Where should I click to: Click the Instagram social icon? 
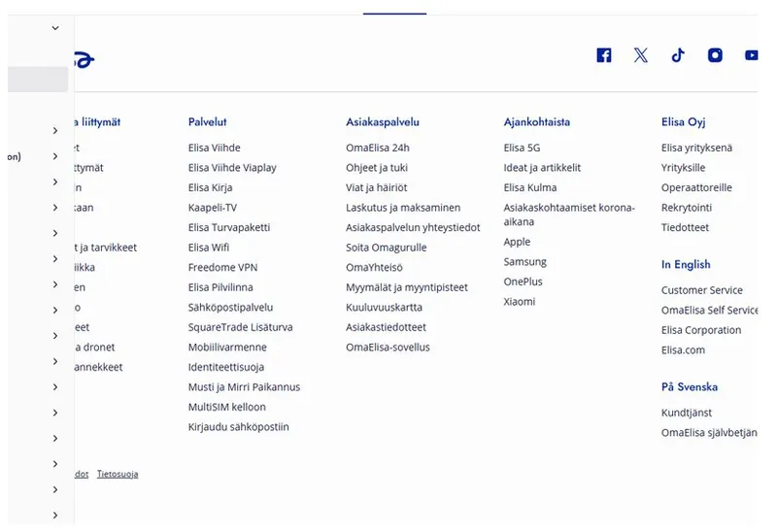coord(715,55)
